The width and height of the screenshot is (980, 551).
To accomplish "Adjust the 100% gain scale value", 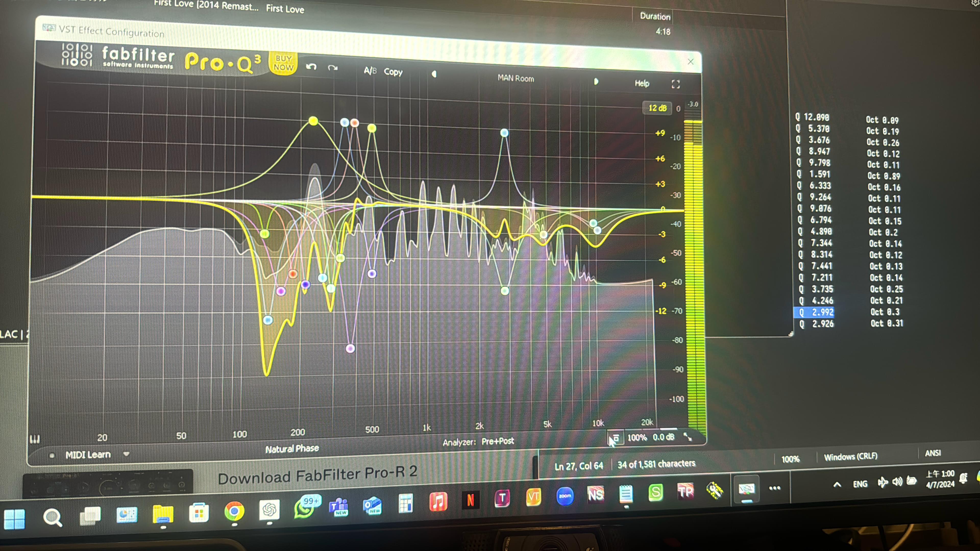I will (637, 437).
